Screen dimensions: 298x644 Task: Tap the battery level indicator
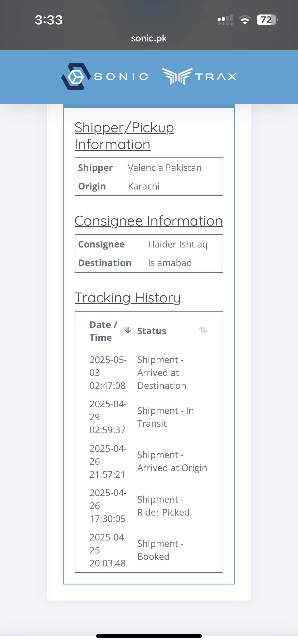click(267, 20)
